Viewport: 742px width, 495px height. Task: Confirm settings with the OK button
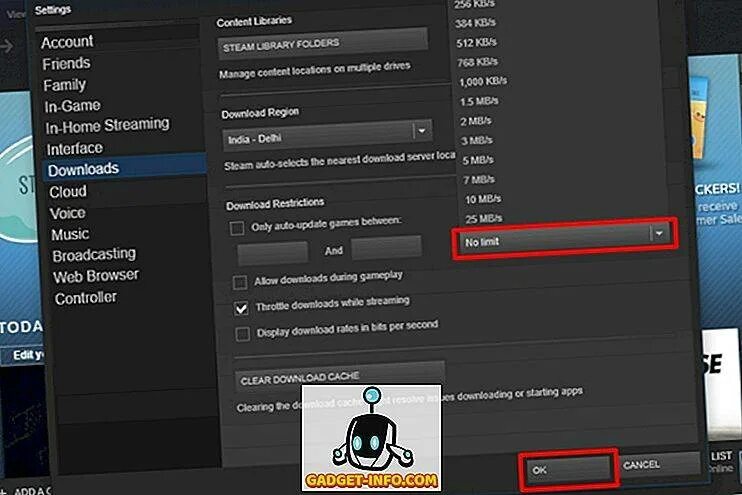pos(568,469)
